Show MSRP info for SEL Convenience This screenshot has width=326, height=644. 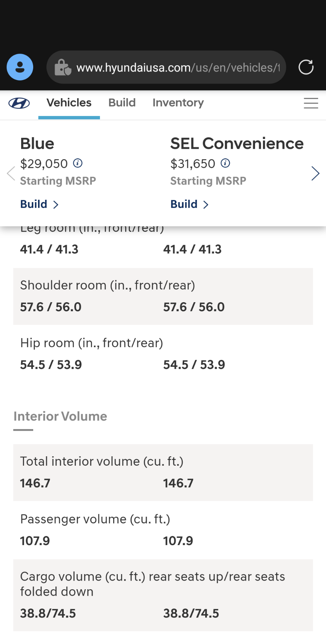pyautogui.click(x=225, y=163)
